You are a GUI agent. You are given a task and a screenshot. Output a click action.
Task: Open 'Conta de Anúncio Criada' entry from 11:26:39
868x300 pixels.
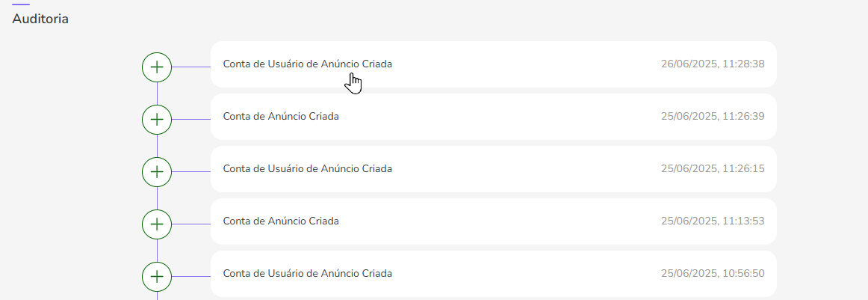tap(281, 117)
